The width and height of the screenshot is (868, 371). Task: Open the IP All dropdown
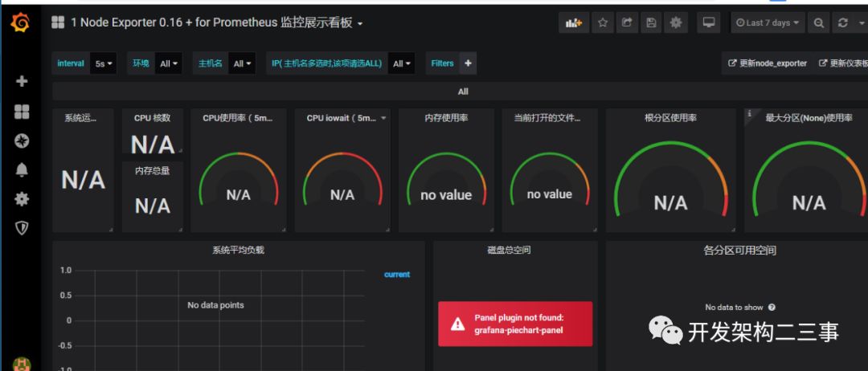401,63
